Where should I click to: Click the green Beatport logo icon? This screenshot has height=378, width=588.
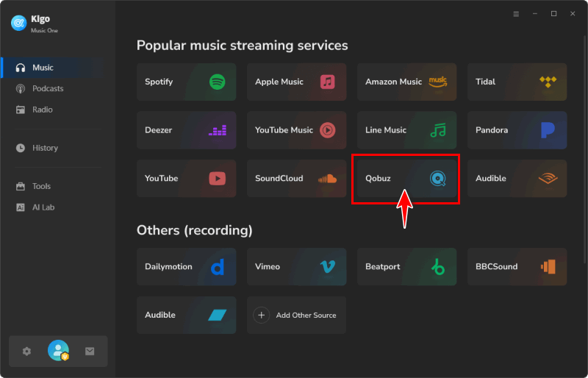(438, 267)
